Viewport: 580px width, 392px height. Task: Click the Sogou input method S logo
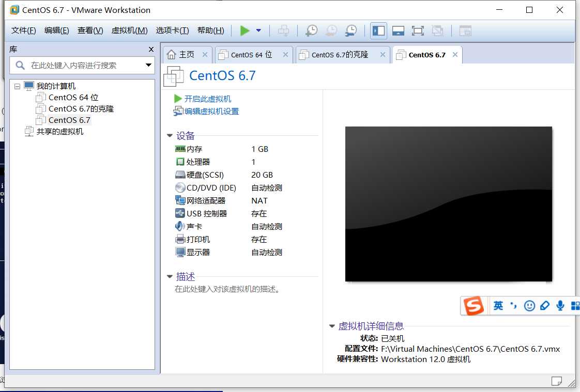pyautogui.click(x=474, y=306)
